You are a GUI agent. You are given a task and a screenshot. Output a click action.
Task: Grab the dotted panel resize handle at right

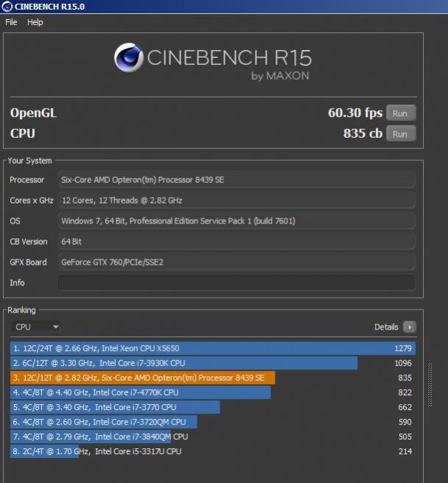coord(430,384)
